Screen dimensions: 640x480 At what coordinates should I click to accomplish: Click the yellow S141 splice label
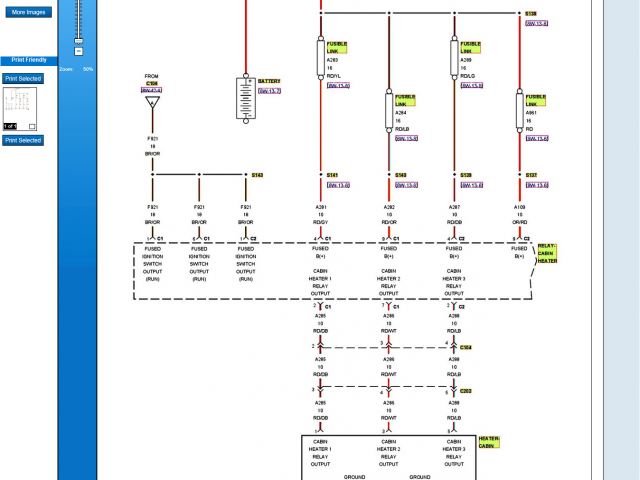point(332,175)
